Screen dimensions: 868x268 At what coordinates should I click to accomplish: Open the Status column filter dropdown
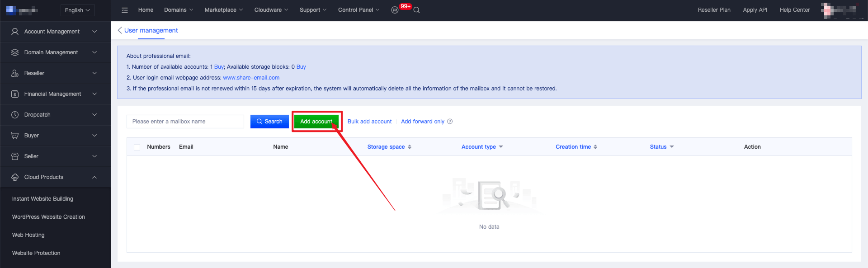click(672, 147)
